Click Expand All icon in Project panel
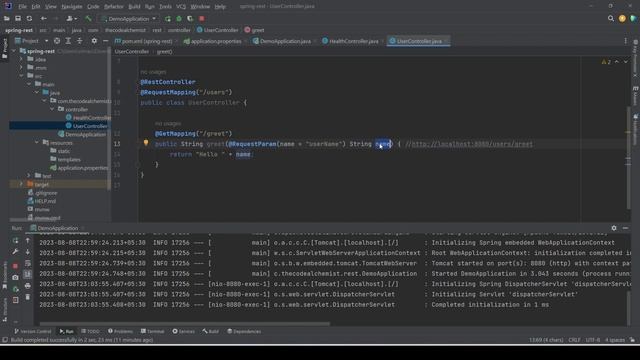Screen dimensions: 640x360 [x=68, y=41]
